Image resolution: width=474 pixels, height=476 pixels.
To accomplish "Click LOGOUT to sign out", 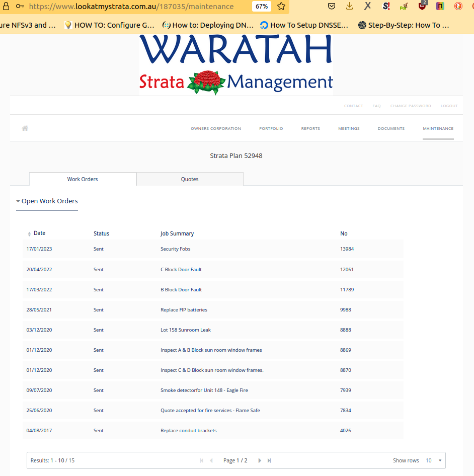I will [449, 106].
